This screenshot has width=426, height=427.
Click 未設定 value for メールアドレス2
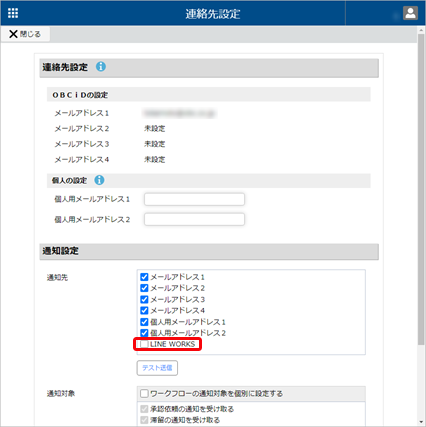point(155,129)
